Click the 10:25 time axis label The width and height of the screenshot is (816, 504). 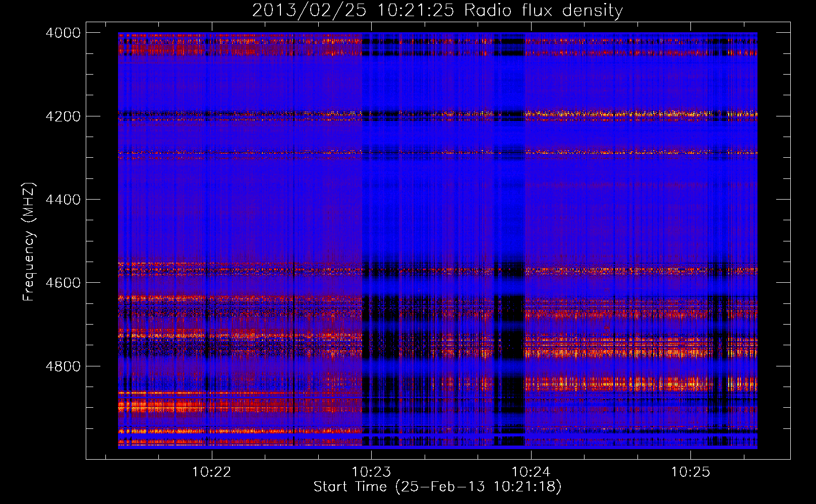tap(690, 472)
